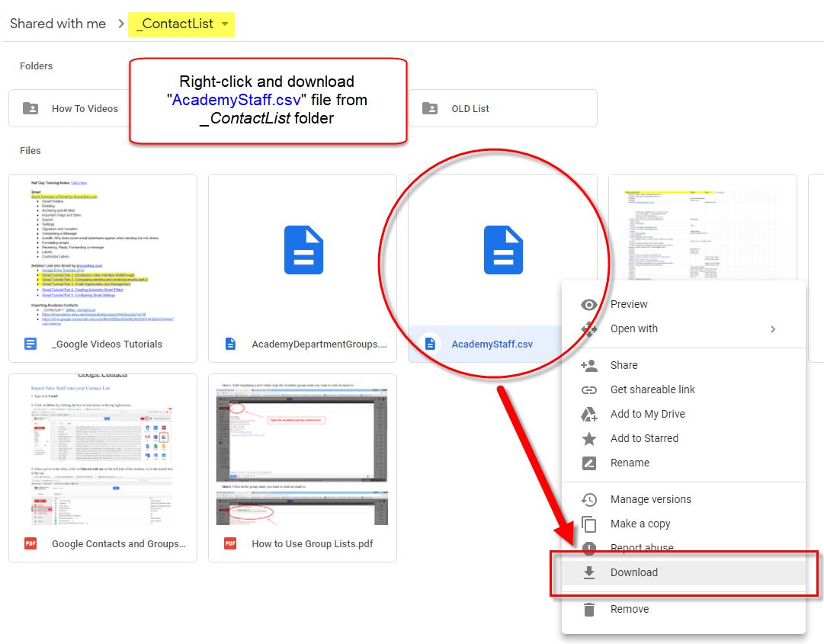Click the Drive plus icon
The width and height of the screenshot is (824, 644).
(589, 414)
